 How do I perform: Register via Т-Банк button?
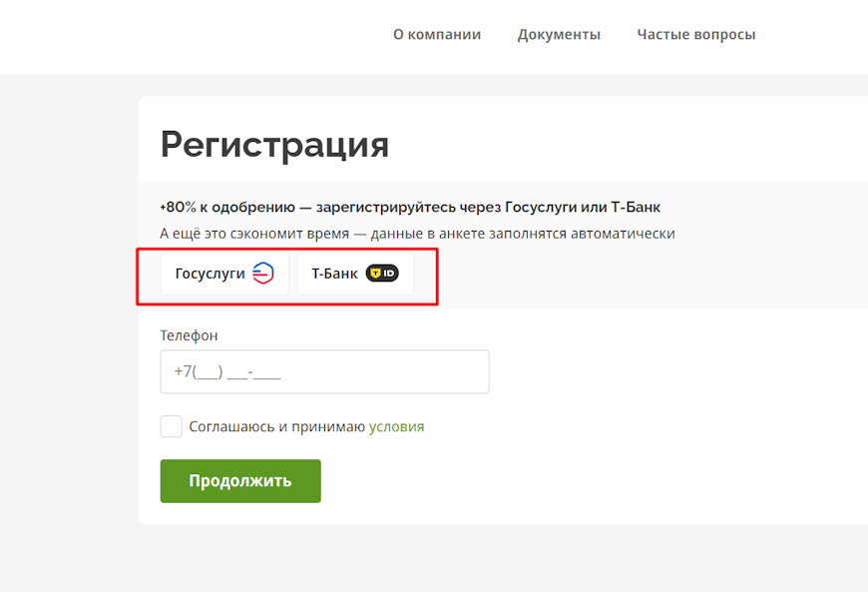(x=355, y=274)
